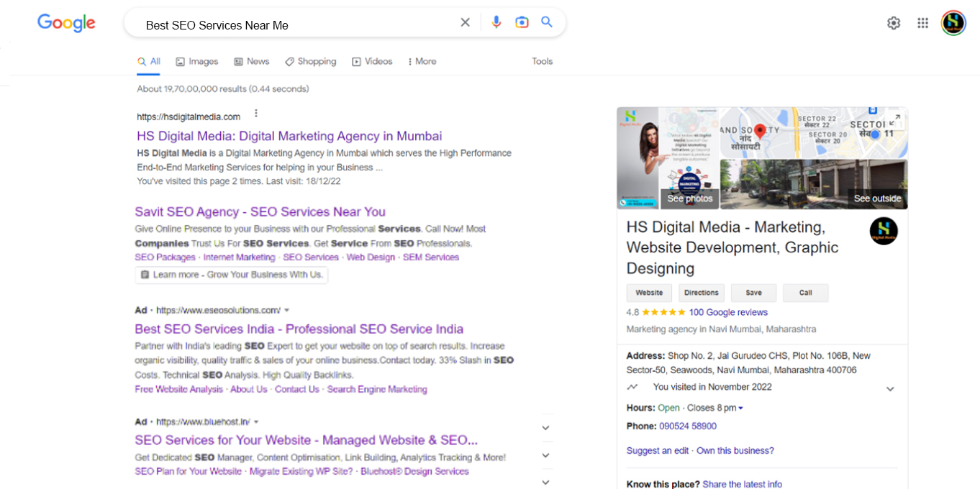Click the account profile avatar
This screenshot has width=980, height=489.
coord(953,22)
